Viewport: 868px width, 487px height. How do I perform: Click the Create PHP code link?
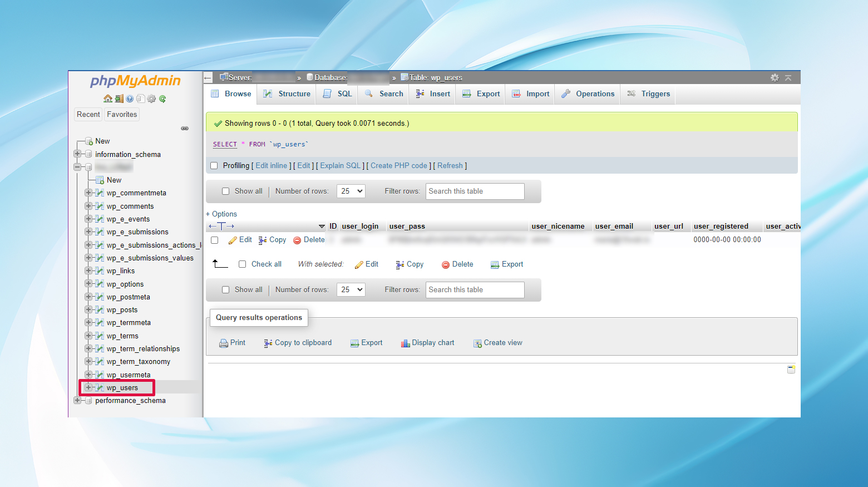399,165
